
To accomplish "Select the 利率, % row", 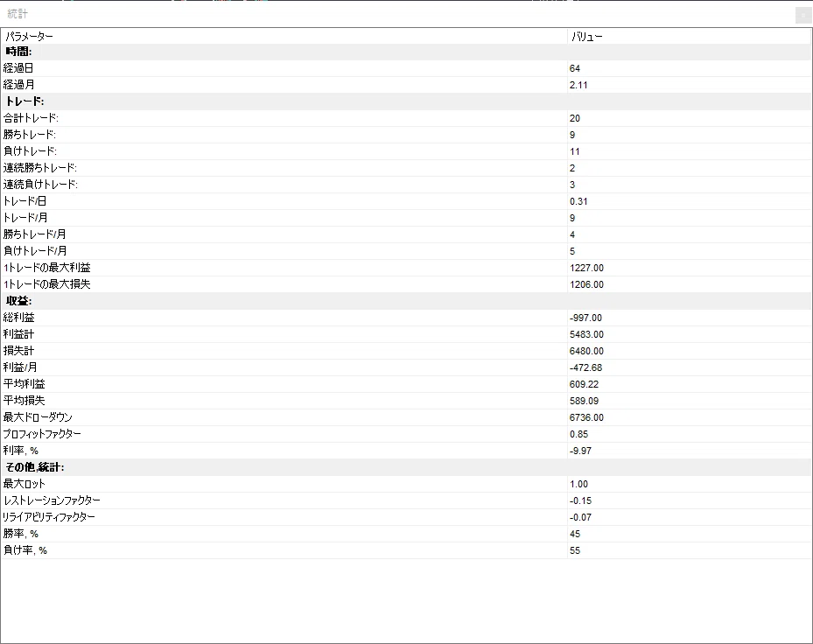I will click(406, 451).
